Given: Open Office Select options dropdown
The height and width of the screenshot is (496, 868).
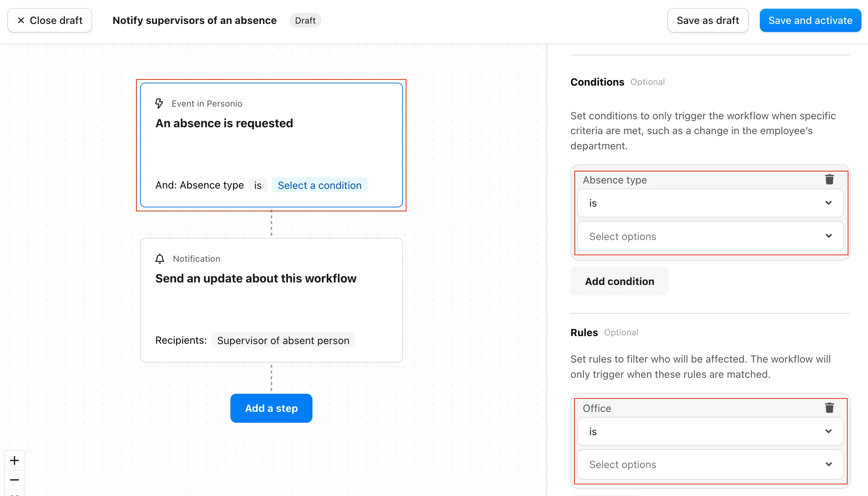Looking at the screenshot, I should [710, 464].
